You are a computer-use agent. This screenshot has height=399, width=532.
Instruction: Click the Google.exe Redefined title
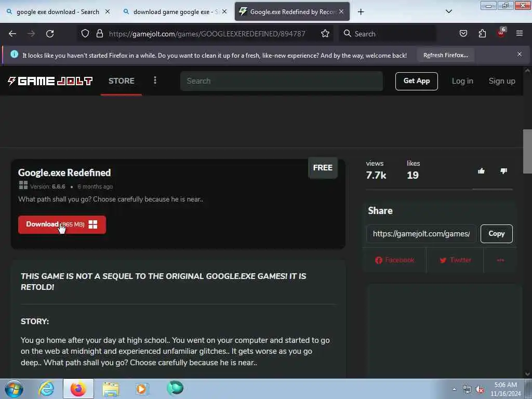tap(64, 172)
